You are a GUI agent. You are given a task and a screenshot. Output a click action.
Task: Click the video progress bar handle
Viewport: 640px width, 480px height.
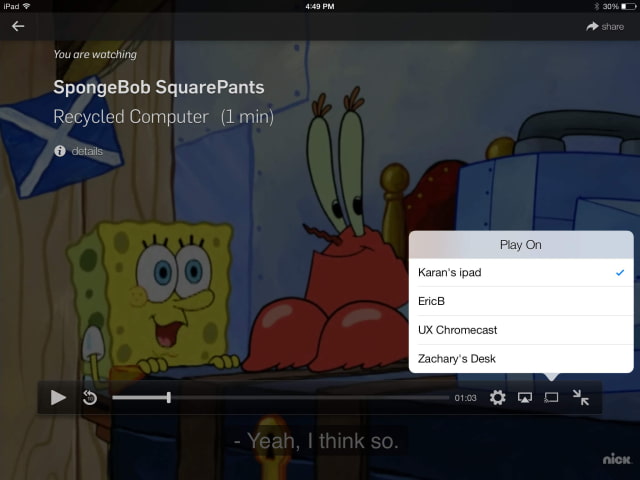tap(168, 398)
